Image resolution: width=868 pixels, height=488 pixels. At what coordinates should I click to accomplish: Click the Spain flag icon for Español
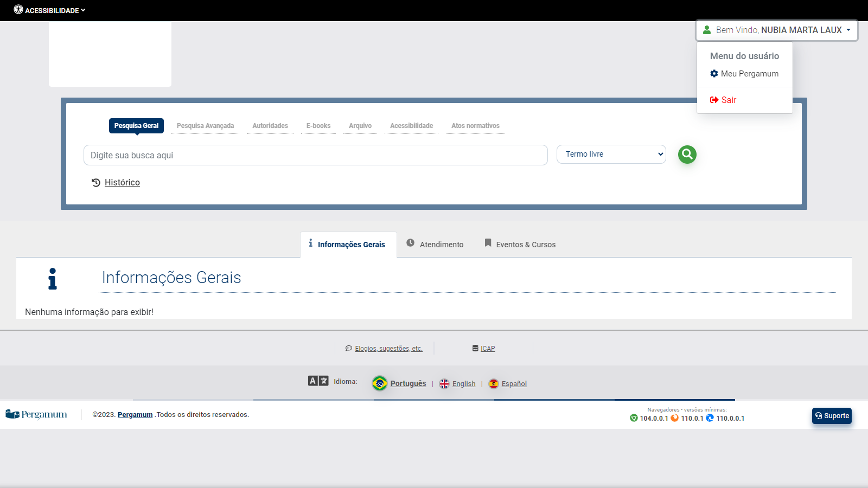click(x=494, y=383)
